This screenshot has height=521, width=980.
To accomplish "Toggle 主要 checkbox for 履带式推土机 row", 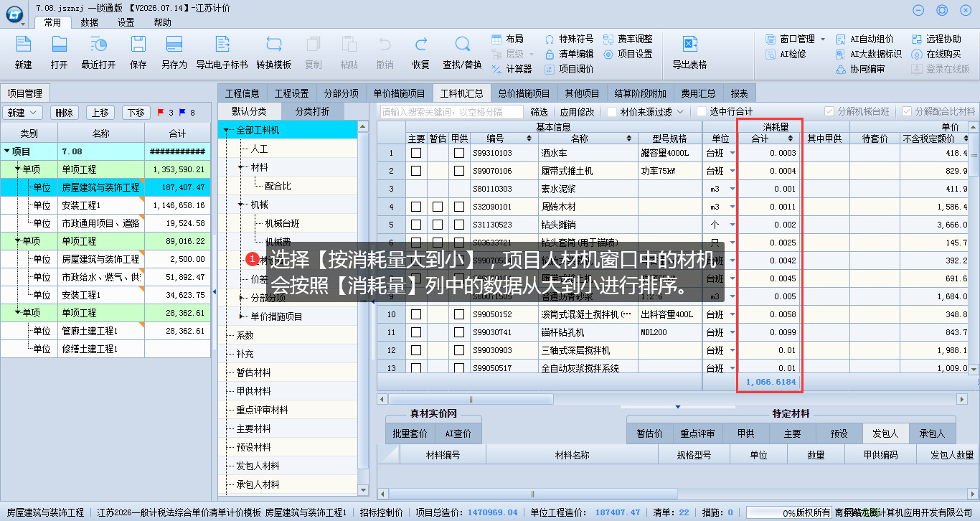I will [416, 171].
